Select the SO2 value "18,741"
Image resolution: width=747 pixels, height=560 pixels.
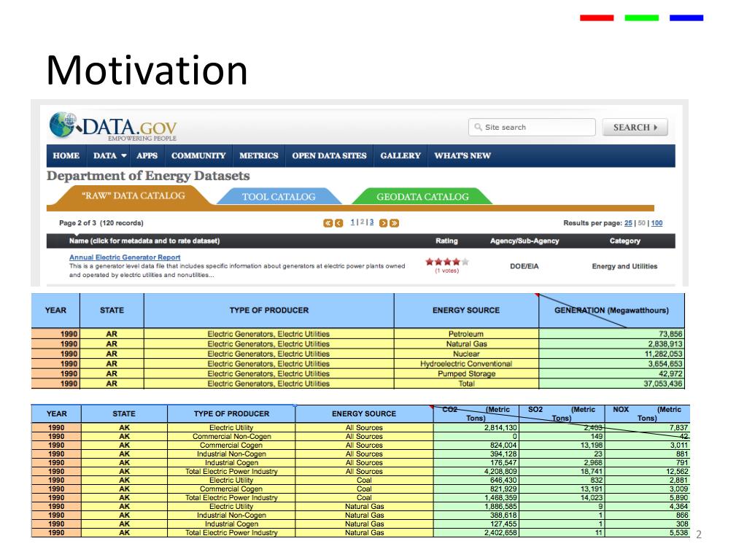point(562,472)
